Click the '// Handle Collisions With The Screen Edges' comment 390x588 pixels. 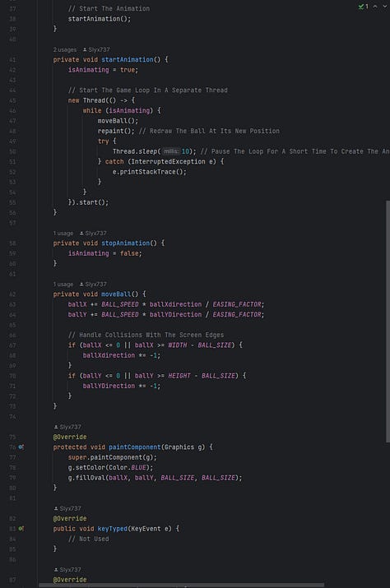click(146, 335)
